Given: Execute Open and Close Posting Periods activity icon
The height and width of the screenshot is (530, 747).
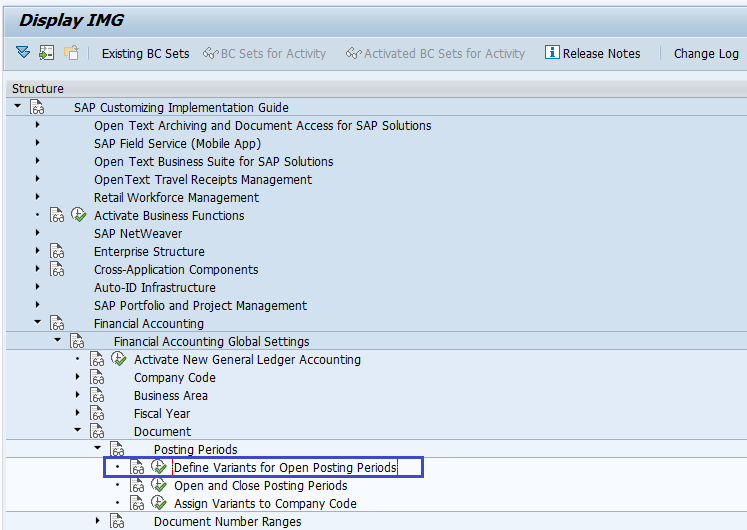Looking at the screenshot, I should point(159,485).
